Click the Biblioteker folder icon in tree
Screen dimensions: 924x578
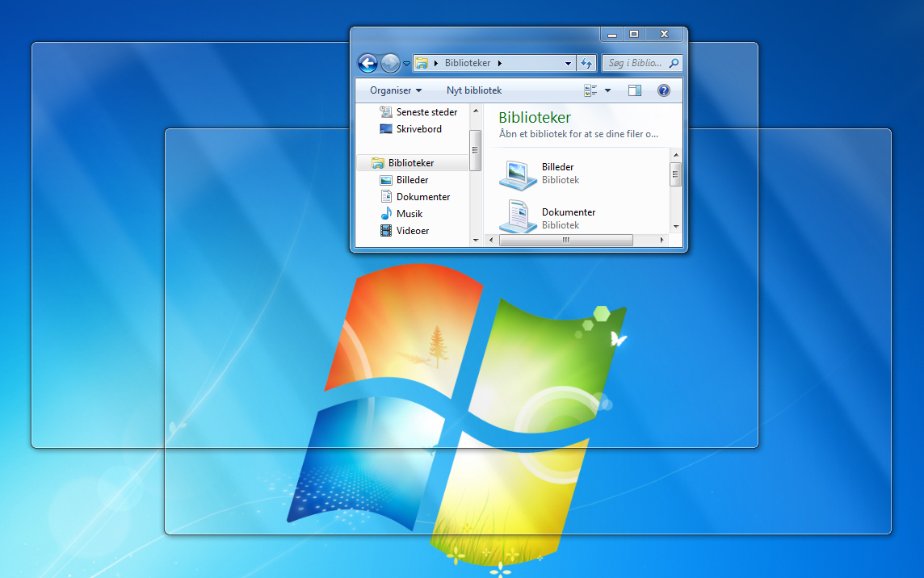click(x=378, y=162)
